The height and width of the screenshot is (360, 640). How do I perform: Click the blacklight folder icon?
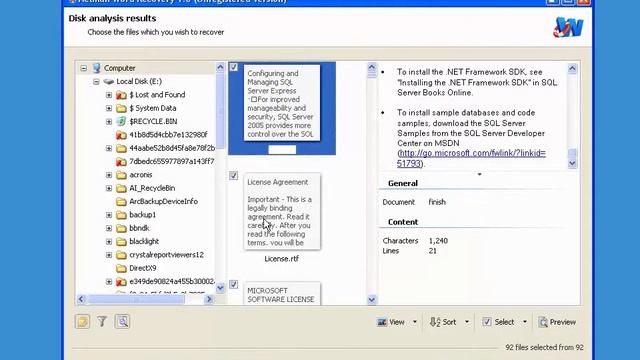(121, 242)
